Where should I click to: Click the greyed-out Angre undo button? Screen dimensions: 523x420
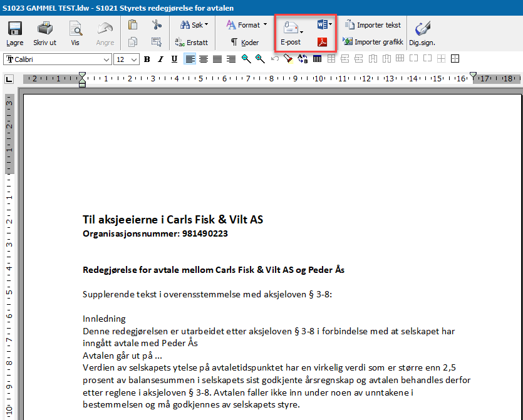point(105,33)
